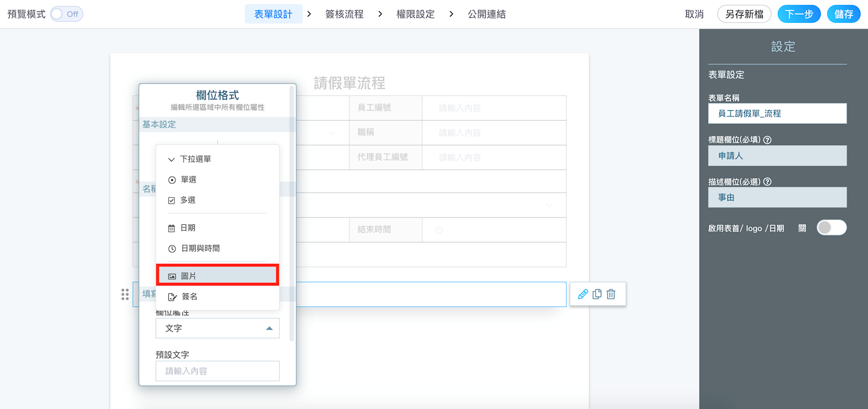Switch to the 簽核流程 step tab
868x409 pixels.
click(x=344, y=14)
